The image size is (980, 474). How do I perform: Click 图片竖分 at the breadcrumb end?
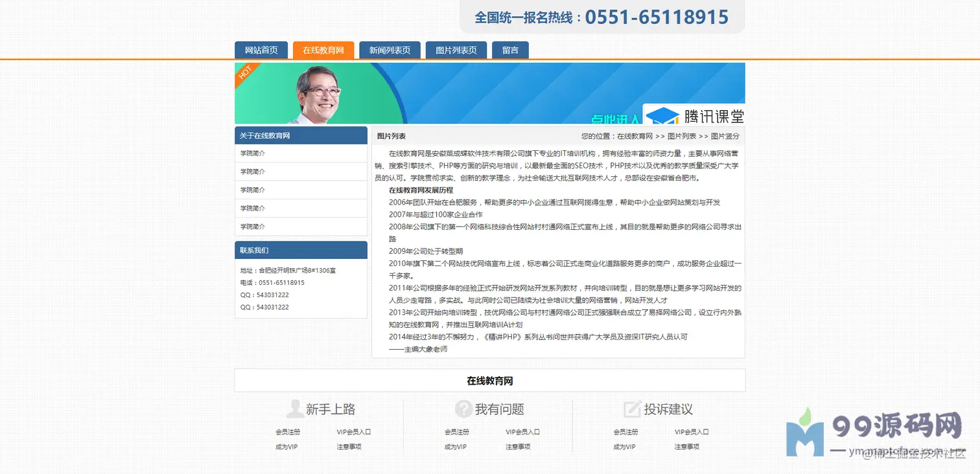(x=725, y=137)
